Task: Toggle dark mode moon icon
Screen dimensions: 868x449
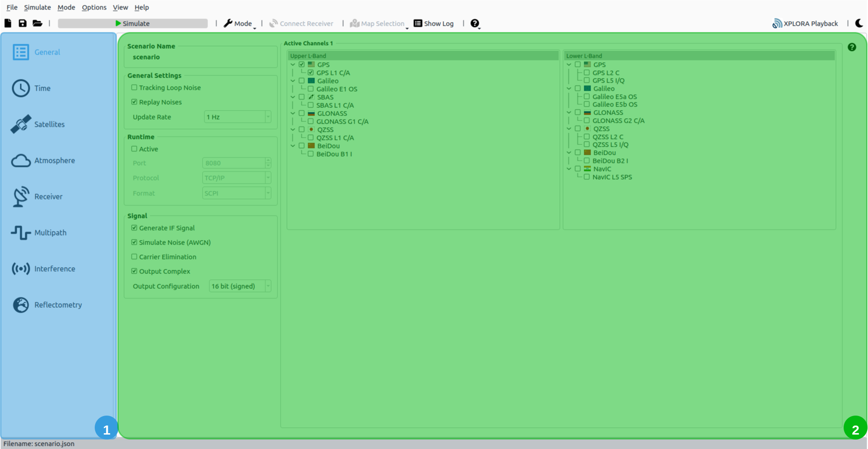Action: pyautogui.click(x=859, y=23)
